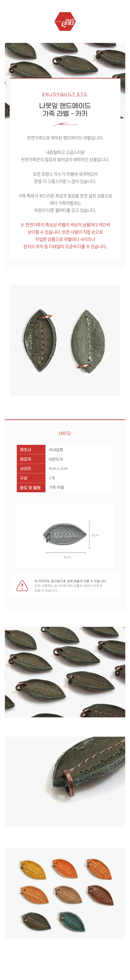Click the 제조국 table header cell

[x=31, y=459]
